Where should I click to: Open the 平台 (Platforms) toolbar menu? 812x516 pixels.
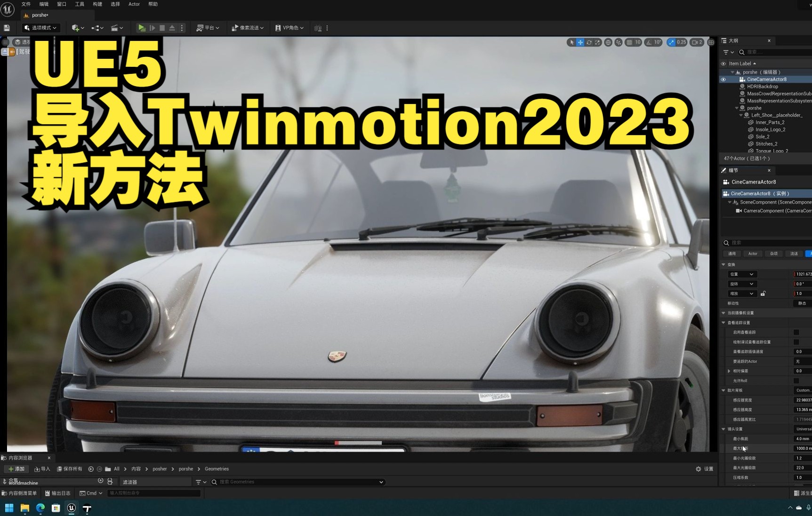[x=208, y=28]
